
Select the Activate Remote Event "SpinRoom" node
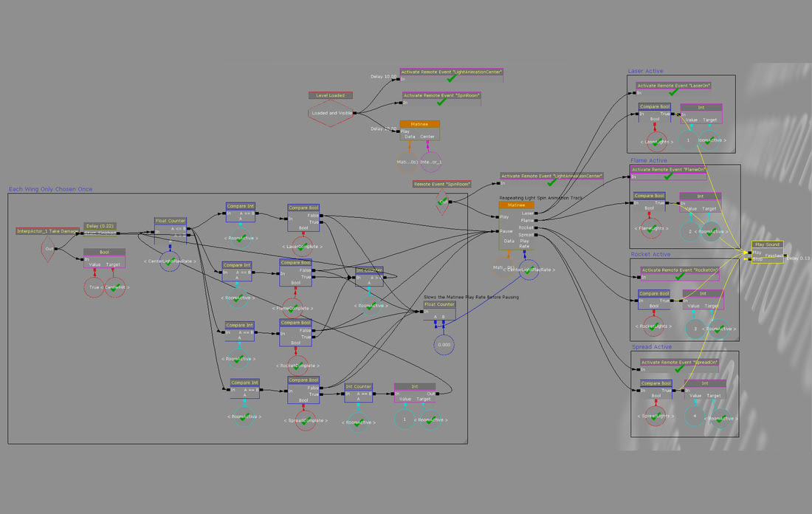pos(441,99)
